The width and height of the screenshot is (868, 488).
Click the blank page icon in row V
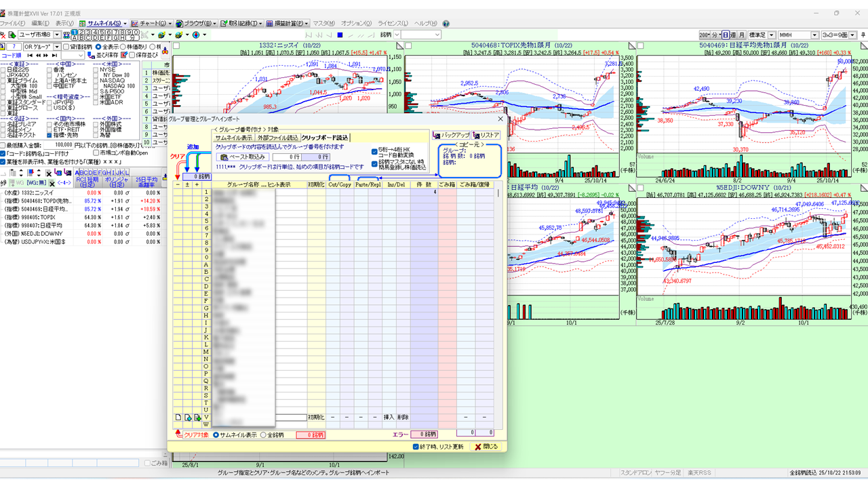click(178, 418)
